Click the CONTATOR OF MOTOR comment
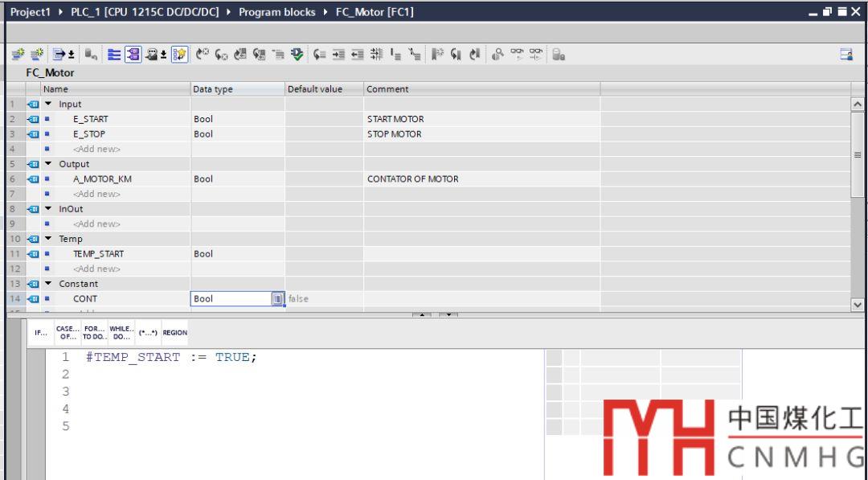Image resolution: width=868 pixels, height=480 pixels. (413, 178)
